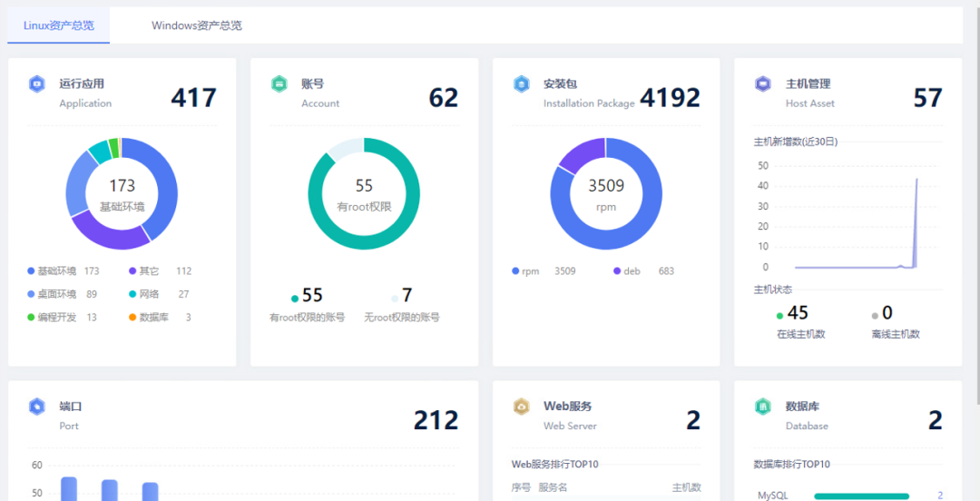The width and height of the screenshot is (980, 501).
Task: Click the 编程开发 green legend dot
Action: 32,318
